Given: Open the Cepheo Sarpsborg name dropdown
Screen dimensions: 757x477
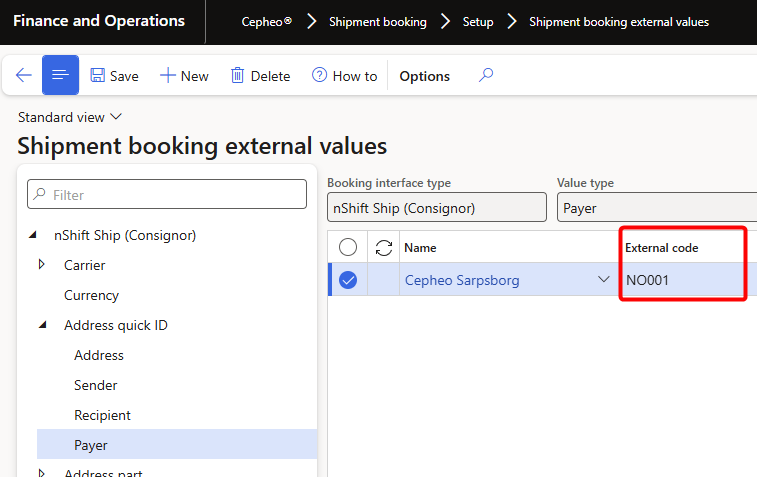Looking at the screenshot, I should pos(604,280).
